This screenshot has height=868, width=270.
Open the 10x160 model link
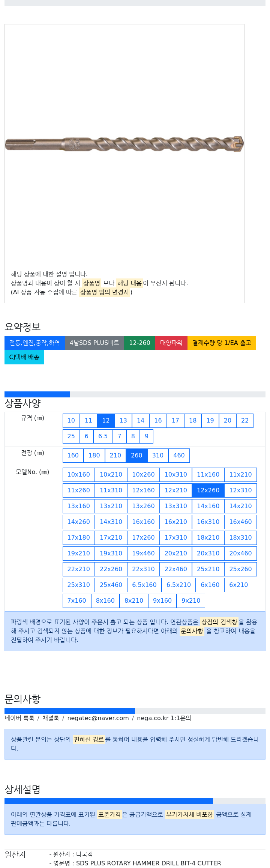[79, 474]
